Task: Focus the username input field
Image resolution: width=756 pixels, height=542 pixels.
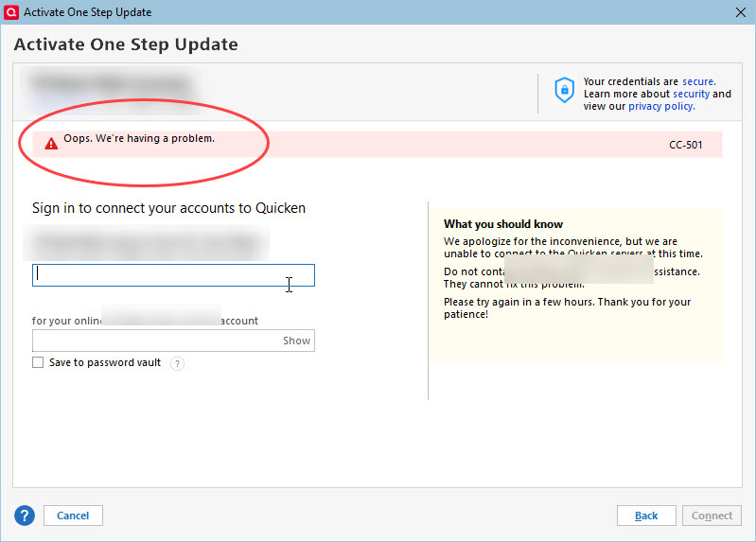Action: pyautogui.click(x=173, y=275)
